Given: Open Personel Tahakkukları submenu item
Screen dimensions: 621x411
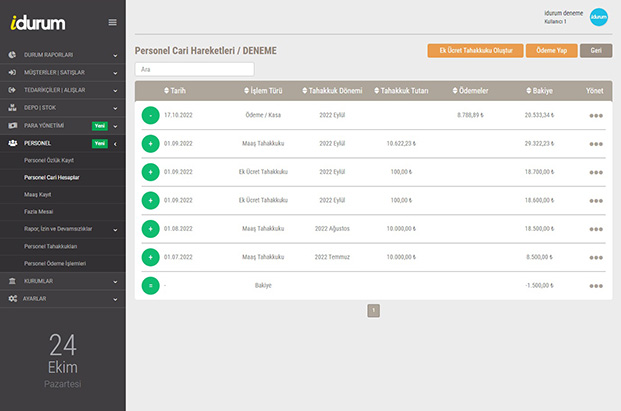Looking at the screenshot, I should tap(51, 246).
